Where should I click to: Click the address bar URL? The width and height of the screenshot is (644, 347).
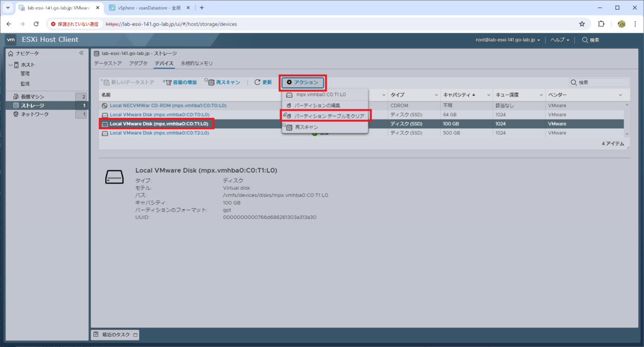coord(171,24)
